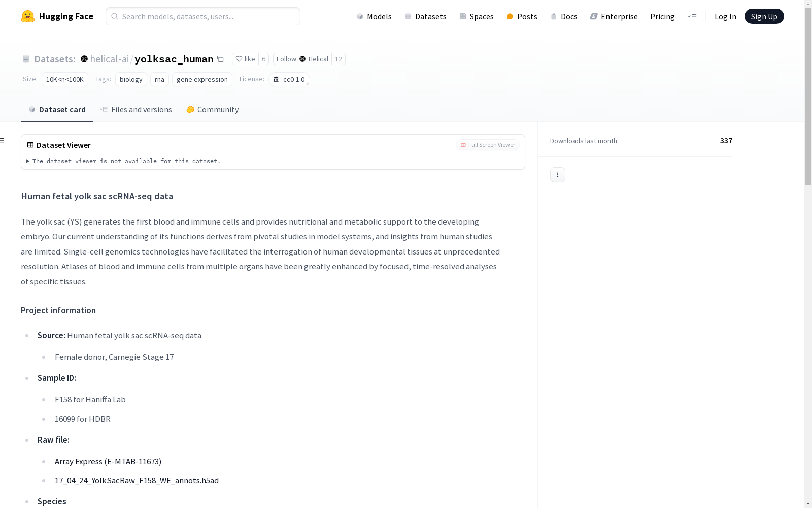The height and width of the screenshot is (508, 812).
Task: Click the downloads last month chart line
Action: [669, 143]
